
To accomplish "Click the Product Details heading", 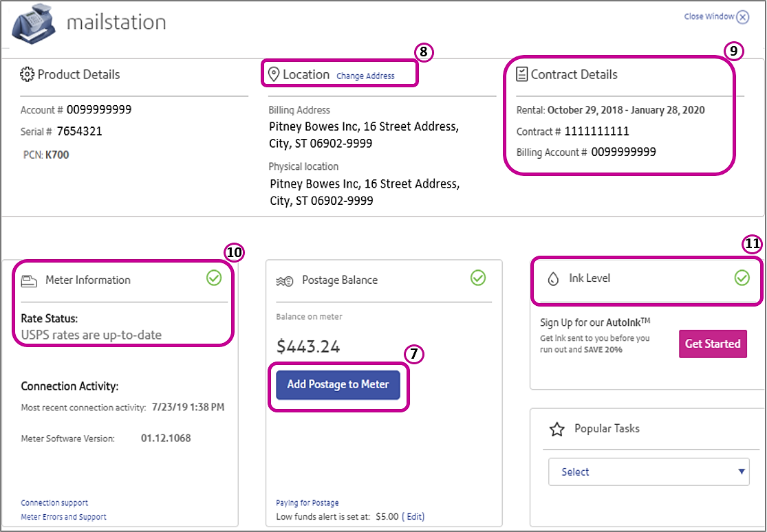I will [x=78, y=74].
